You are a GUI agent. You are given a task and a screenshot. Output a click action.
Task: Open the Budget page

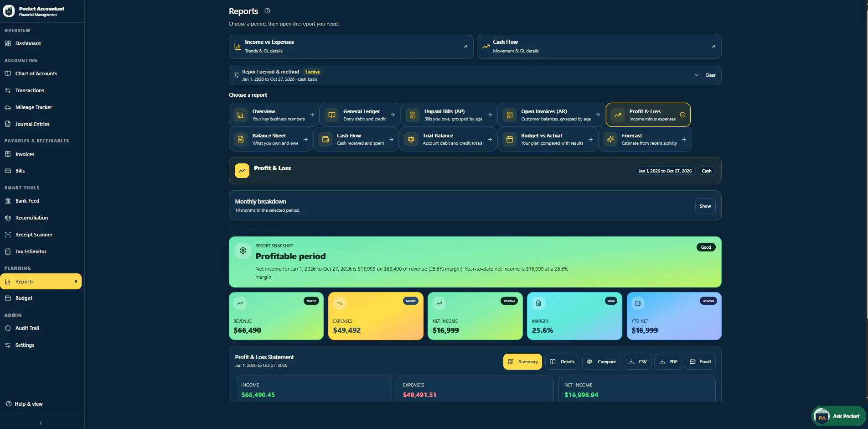[41, 298]
